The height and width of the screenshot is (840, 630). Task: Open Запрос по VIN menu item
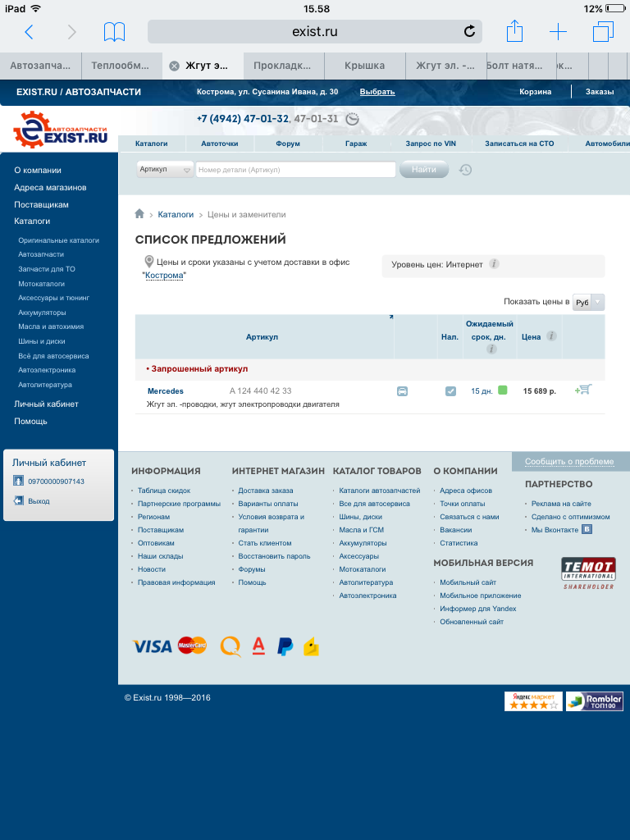coord(431,144)
